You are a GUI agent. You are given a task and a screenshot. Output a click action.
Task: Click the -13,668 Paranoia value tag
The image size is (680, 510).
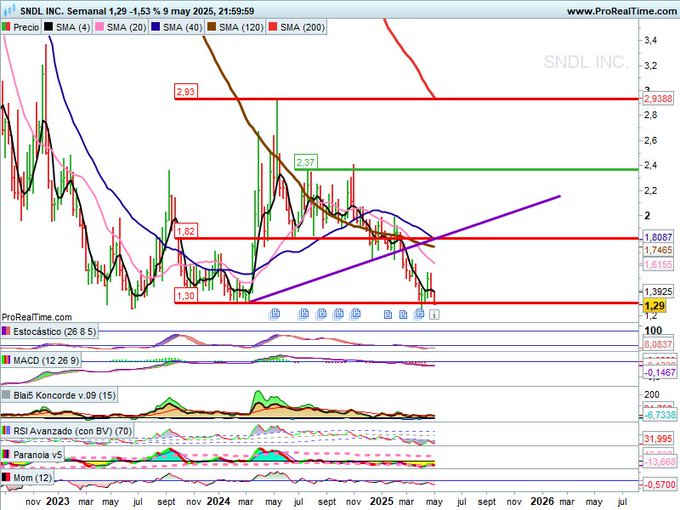coord(660,462)
